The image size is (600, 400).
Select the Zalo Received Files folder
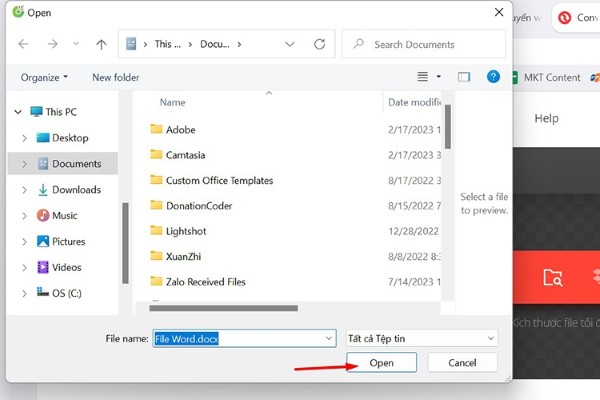coord(205,282)
